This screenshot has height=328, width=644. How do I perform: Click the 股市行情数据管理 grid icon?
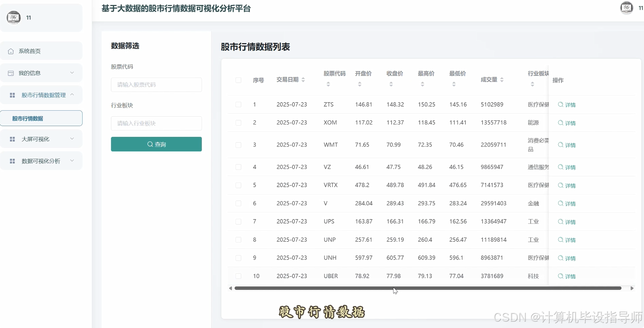(12, 95)
